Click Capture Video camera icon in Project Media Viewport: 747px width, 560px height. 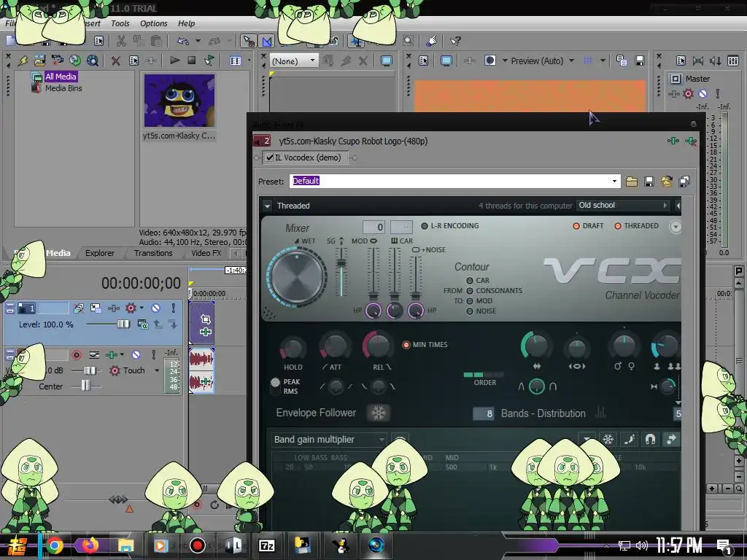coord(57,61)
